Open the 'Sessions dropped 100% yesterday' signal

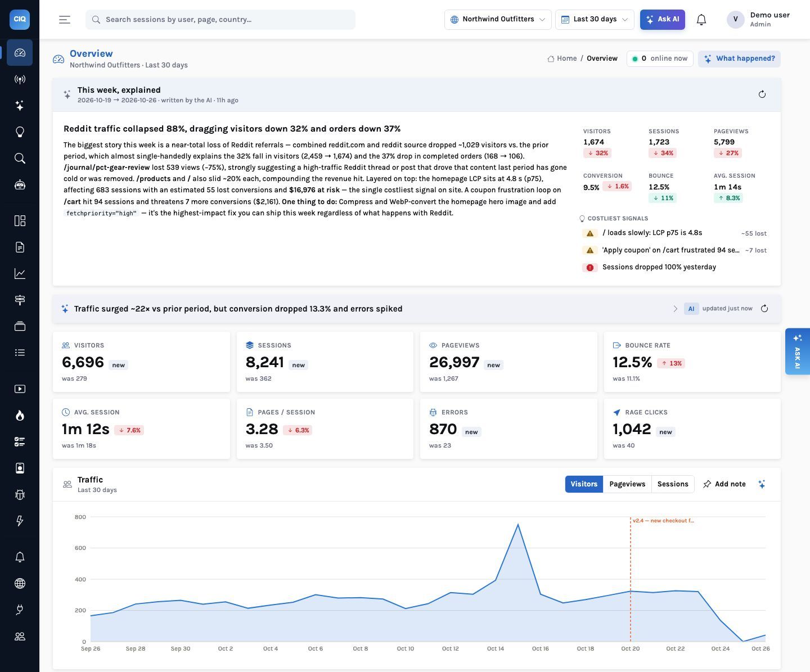674,267
